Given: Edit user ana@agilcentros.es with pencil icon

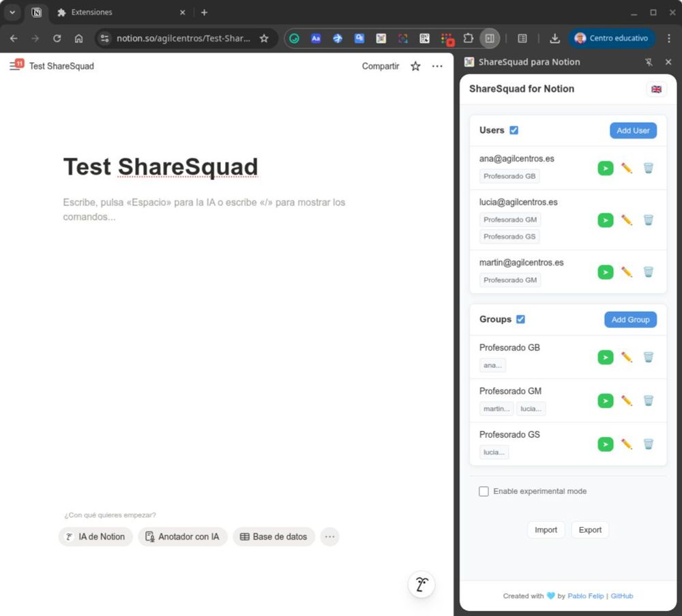Looking at the screenshot, I should click(x=626, y=168).
